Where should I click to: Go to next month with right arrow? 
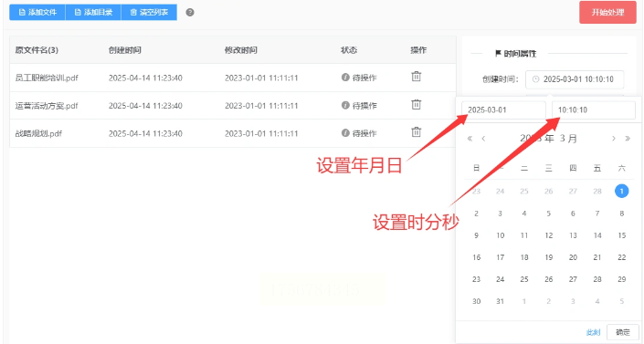pyautogui.click(x=614, y=139)
